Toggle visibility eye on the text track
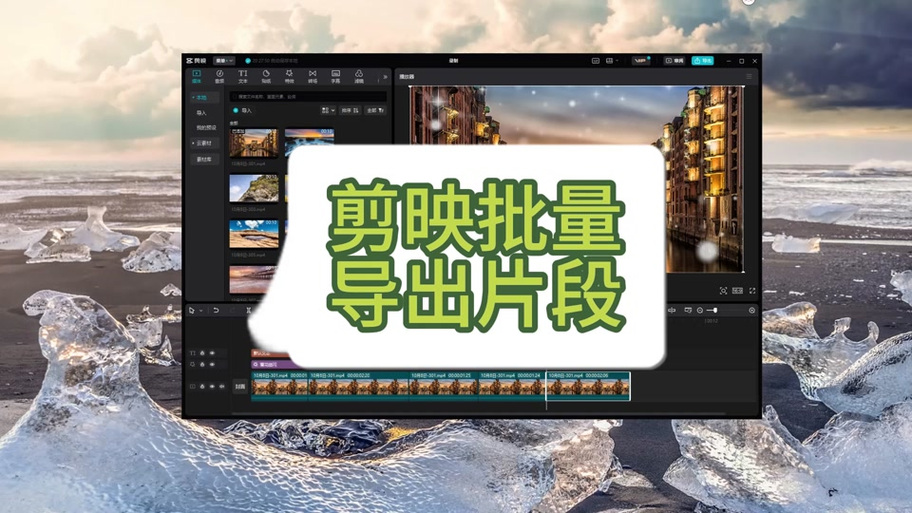 pos(212,353)
